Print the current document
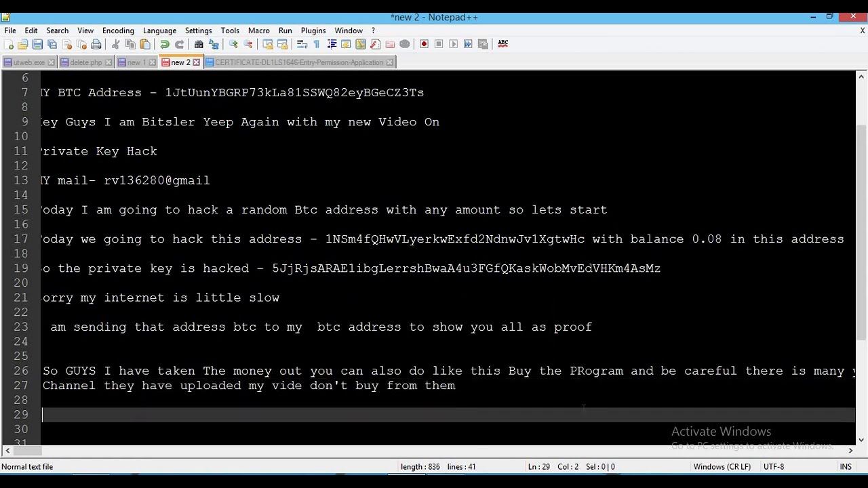Screen dimensions: 868x488 tap(96, 44)
